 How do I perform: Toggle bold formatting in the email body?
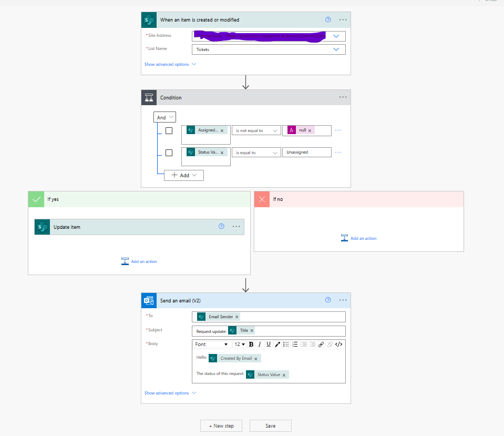[x=251, y=344]
